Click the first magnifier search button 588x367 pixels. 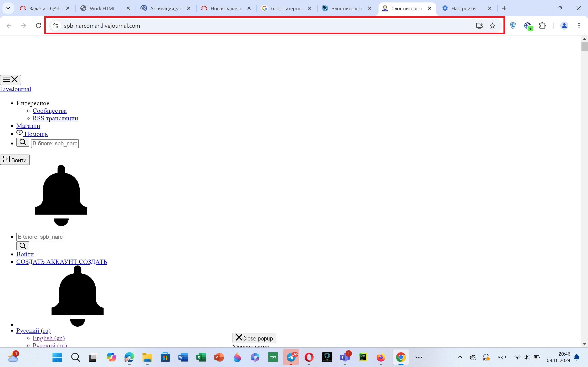pyautogui.click(x=23, y=142)
